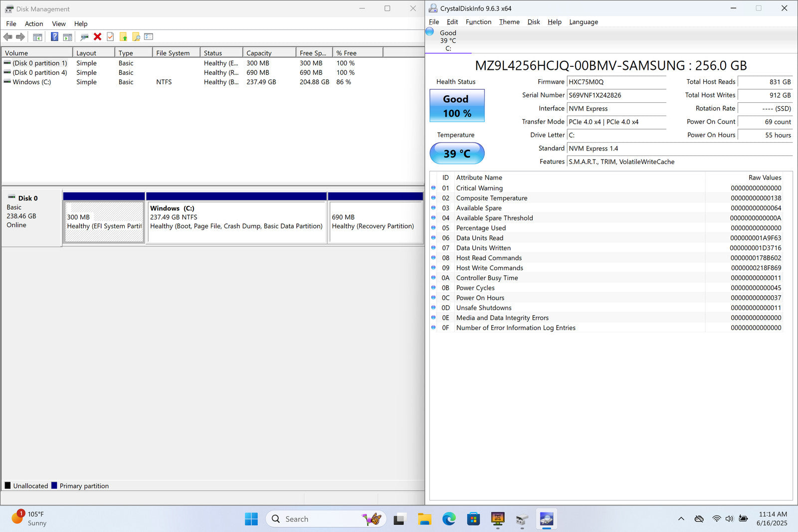The width and height of the screenshot is (798, 532).
Task: Click the yellow folder with green arrow icon
Action: [123, 37]
